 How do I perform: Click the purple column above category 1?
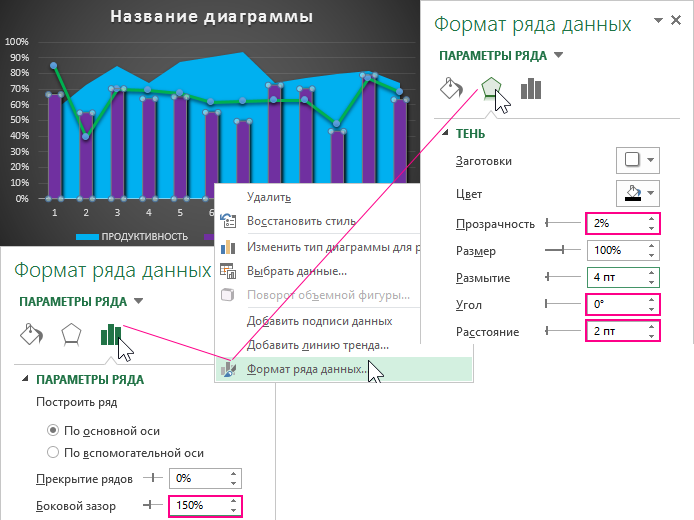pyautogui.click(x=54, y=146)
